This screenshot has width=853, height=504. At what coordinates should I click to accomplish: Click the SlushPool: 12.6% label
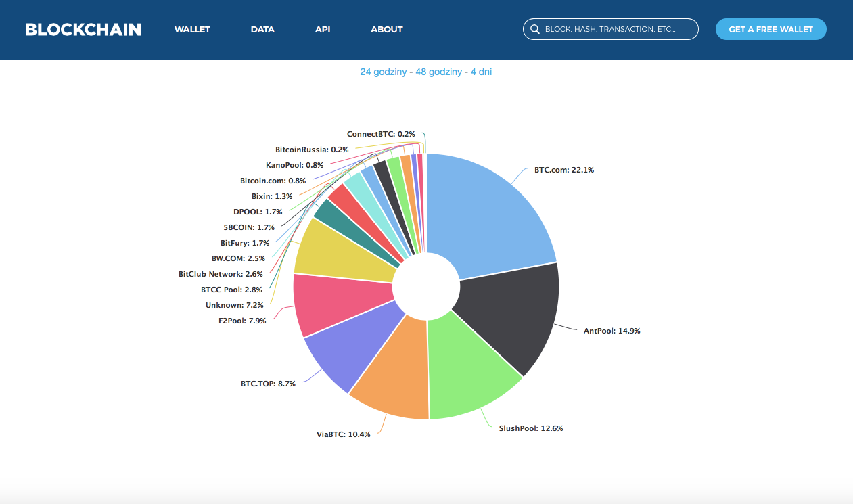point(530,428)
